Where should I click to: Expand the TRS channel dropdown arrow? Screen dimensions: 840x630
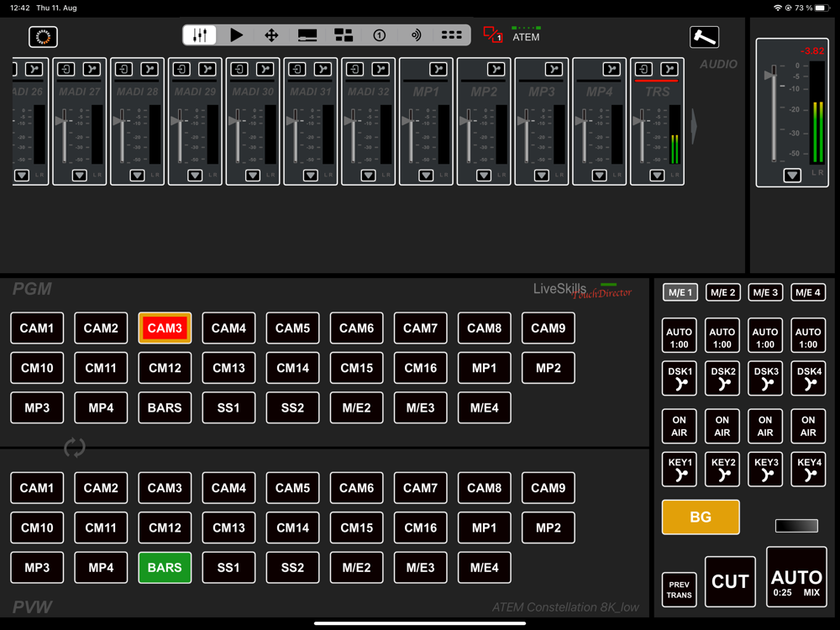click(x=657, y=176)
